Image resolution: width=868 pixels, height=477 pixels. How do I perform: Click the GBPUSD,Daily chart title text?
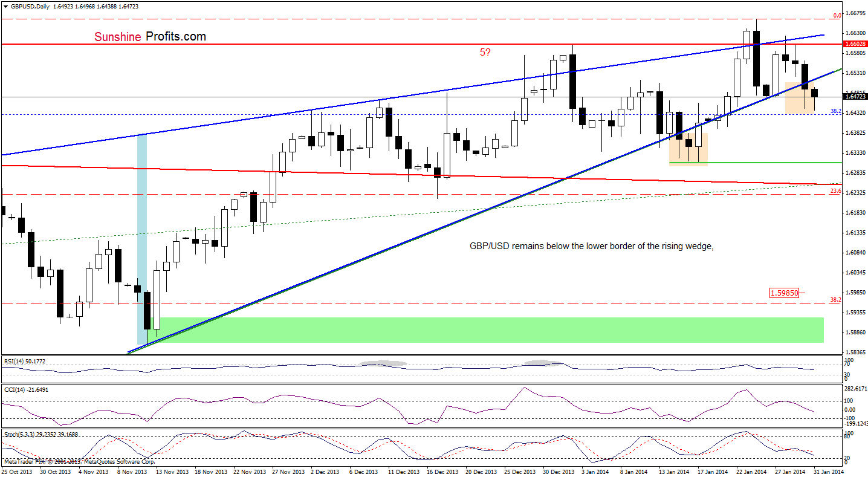point(30,6)
